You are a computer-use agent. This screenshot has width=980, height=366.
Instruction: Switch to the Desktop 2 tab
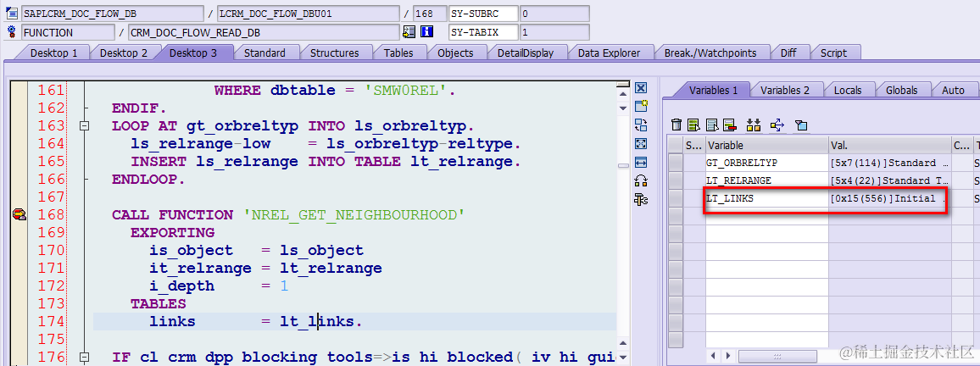tap(124, 53)
